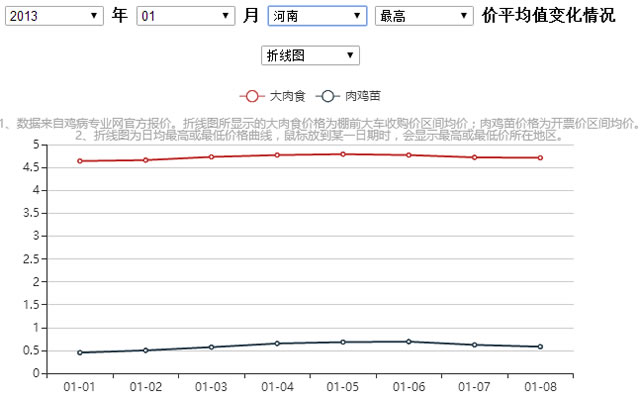Select the 大肉食 data point at 01-05
The height and width of the screenshot is (397, 640).
pos(343,154)
